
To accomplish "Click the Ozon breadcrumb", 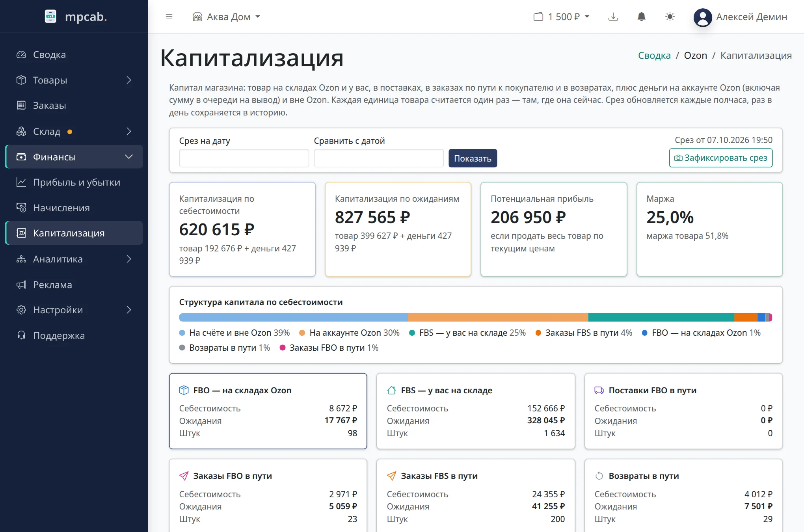I will 695,56.
